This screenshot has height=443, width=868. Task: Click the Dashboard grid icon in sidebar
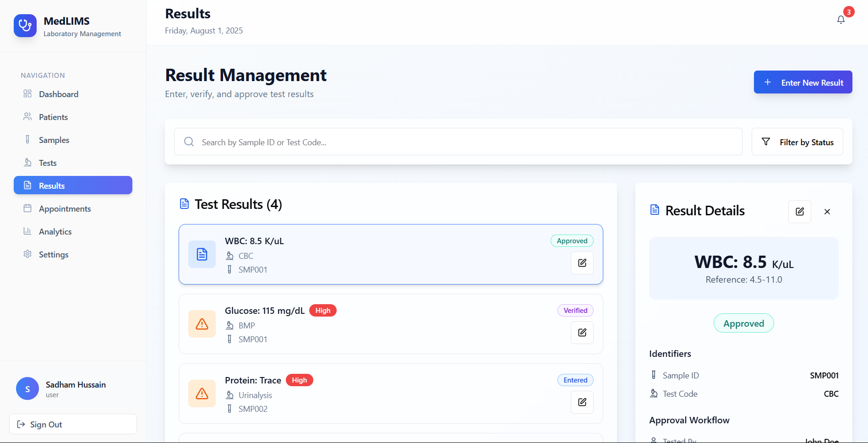[x=27, y=93]
